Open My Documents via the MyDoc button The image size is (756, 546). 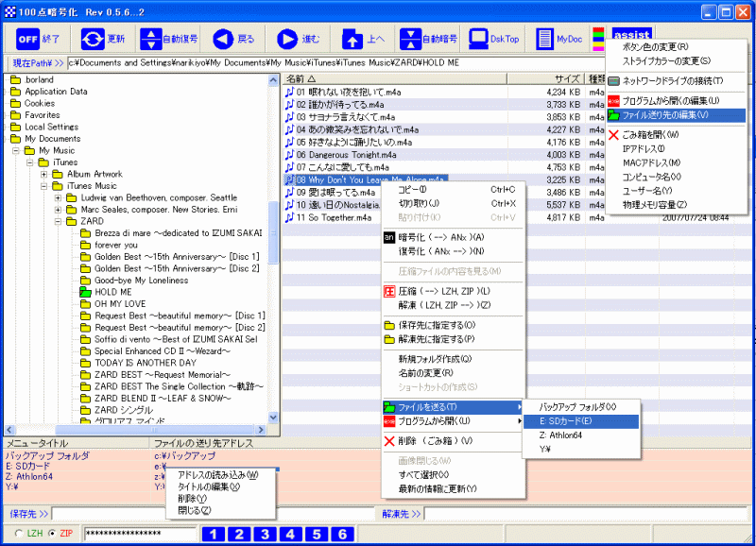pyautogui.click(x=558, y=39)
